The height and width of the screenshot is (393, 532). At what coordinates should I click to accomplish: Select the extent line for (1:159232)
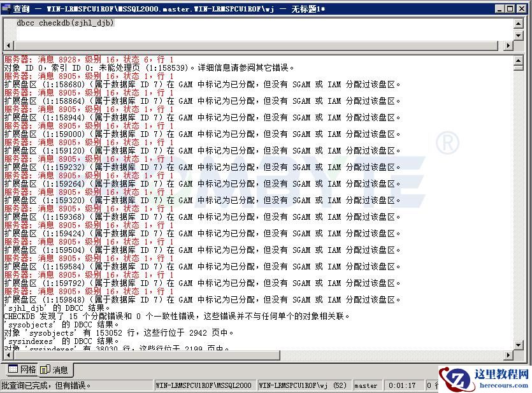point(202,167)
